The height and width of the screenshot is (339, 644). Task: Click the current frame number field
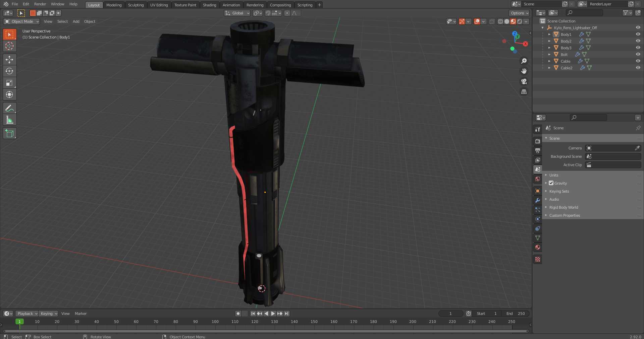pos(450,314)
